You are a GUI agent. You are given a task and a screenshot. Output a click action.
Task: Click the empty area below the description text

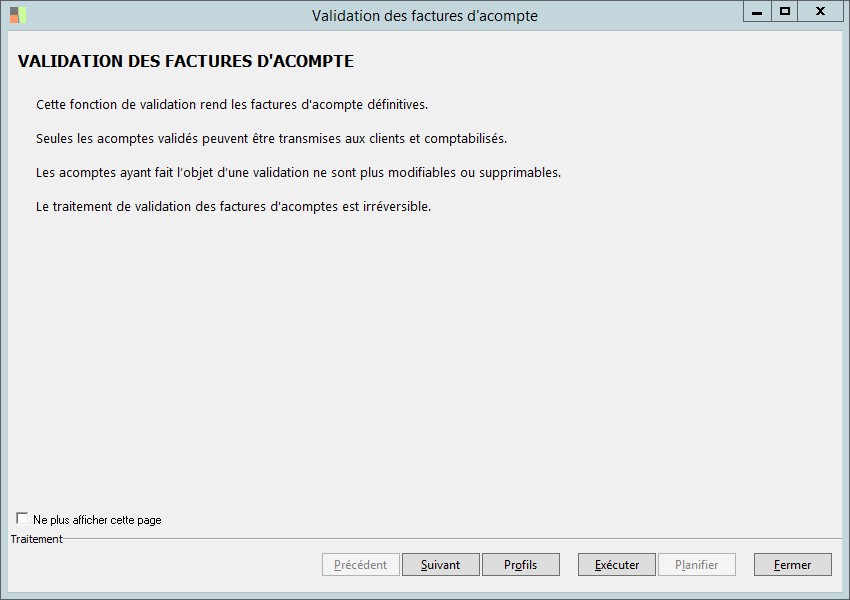(x=424, y=360)
